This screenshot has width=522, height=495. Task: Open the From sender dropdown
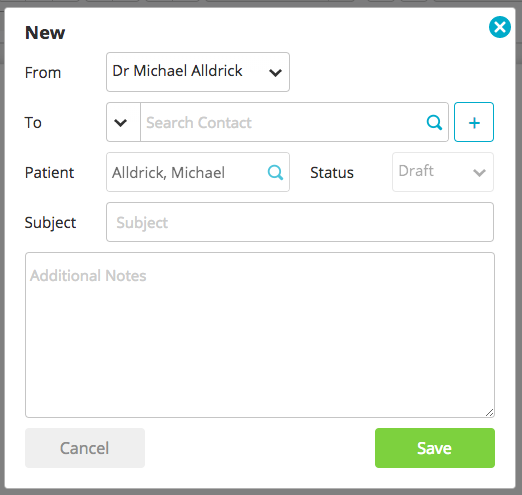click(x=198, y=72)
